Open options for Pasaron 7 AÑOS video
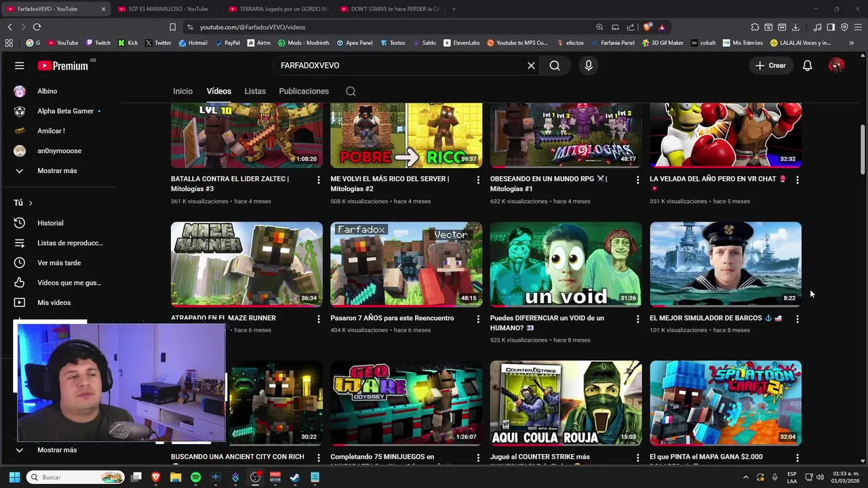This screenshot has width=868, height=488. (478, 319)
